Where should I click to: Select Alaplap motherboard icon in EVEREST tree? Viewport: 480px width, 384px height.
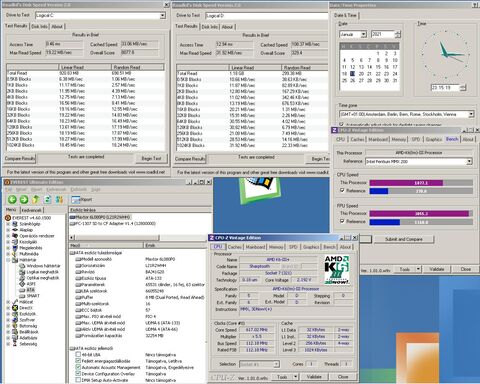15,230
